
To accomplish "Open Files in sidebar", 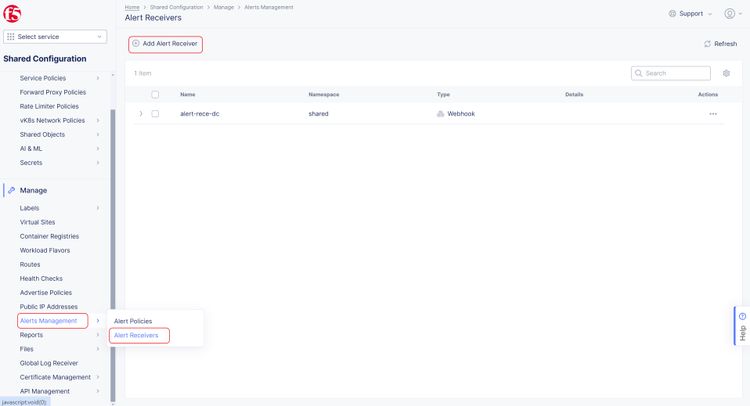I will pos(26,349).
